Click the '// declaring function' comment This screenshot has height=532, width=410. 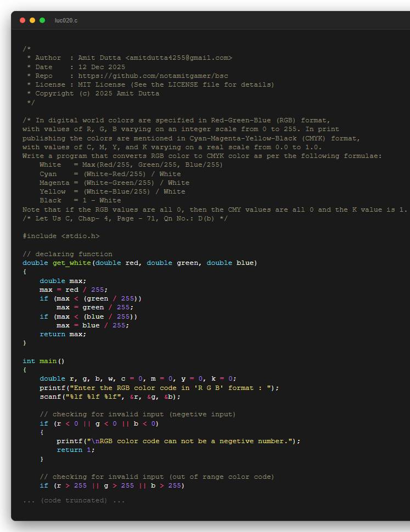[x=67, y=254]
